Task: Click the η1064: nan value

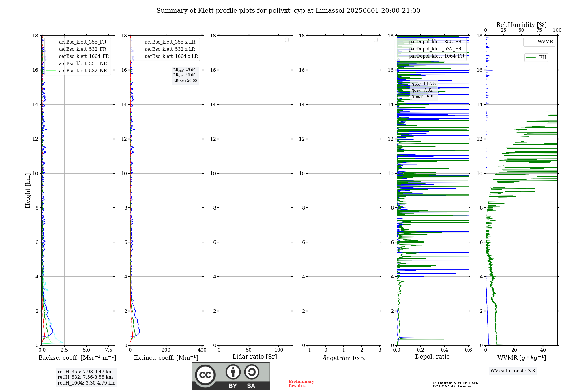Action: pos(422,96)
